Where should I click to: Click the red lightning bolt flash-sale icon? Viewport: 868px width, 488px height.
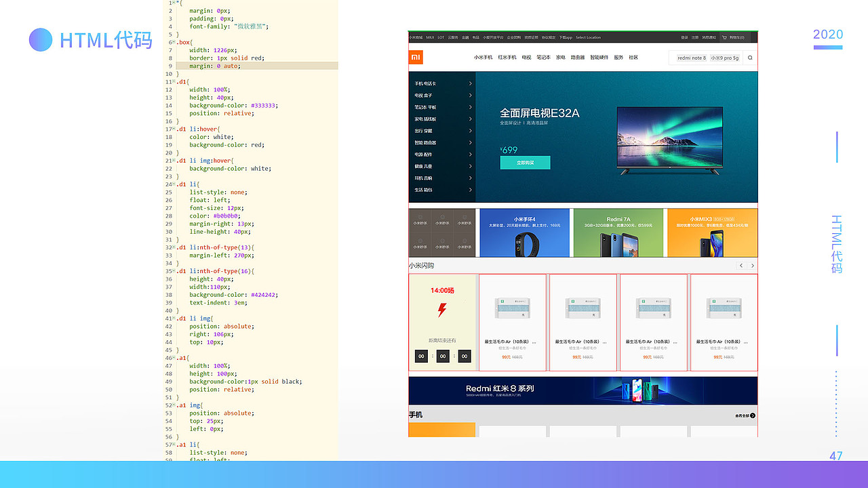442,310
